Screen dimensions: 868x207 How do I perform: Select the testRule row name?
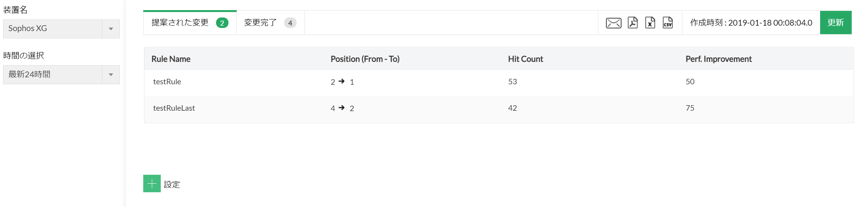tap(167, 82)
